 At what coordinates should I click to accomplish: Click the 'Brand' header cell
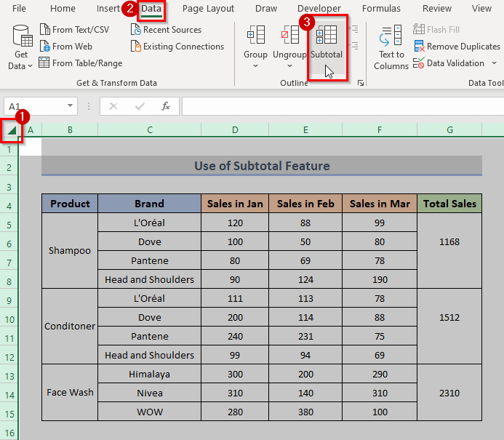point(150,204)
